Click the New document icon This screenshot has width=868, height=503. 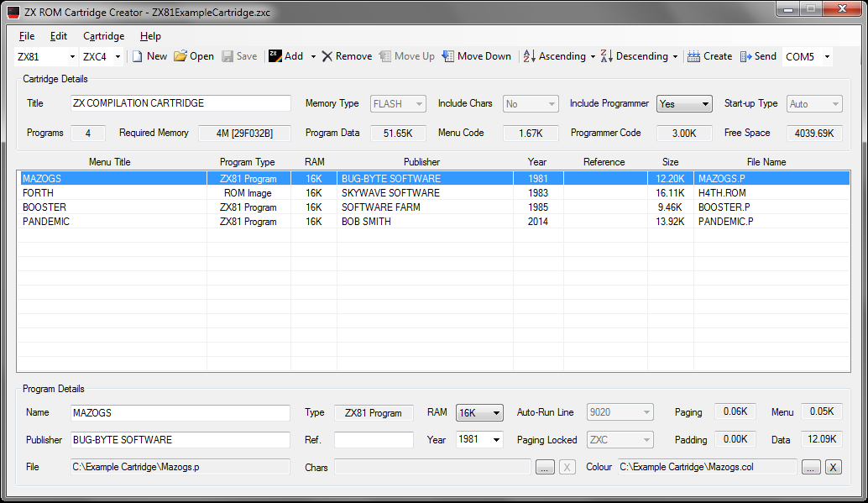click(x=138, y=56)
